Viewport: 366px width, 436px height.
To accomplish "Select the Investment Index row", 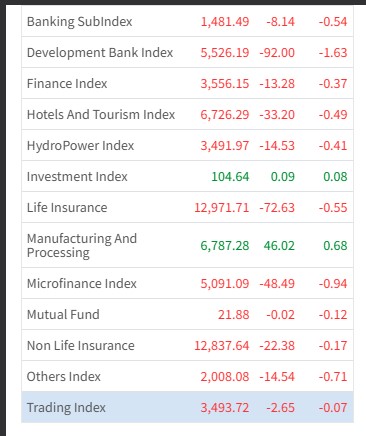I will 187,176.
